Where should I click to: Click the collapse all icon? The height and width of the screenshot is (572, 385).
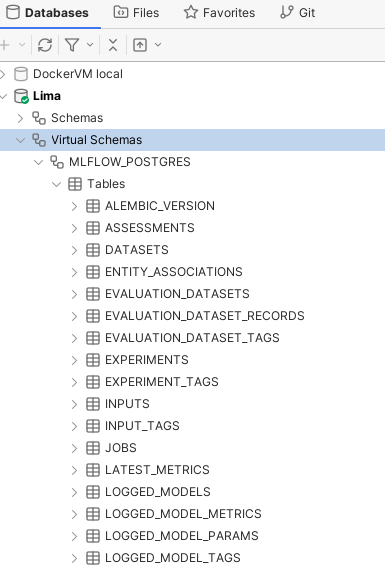[113, 45]
